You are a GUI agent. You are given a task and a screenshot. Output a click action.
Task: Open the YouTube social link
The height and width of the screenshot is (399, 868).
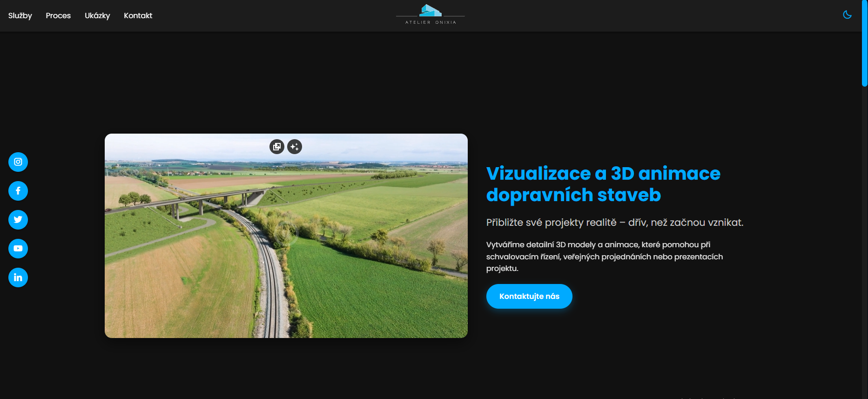click(x=18, y=249)
